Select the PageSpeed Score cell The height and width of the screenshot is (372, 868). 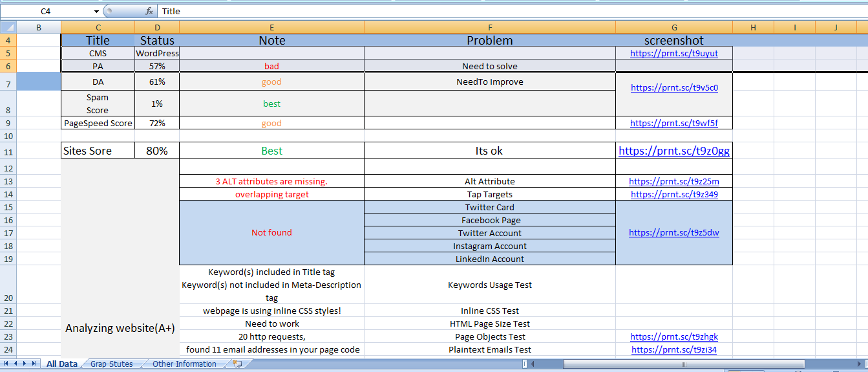(98, 123)
